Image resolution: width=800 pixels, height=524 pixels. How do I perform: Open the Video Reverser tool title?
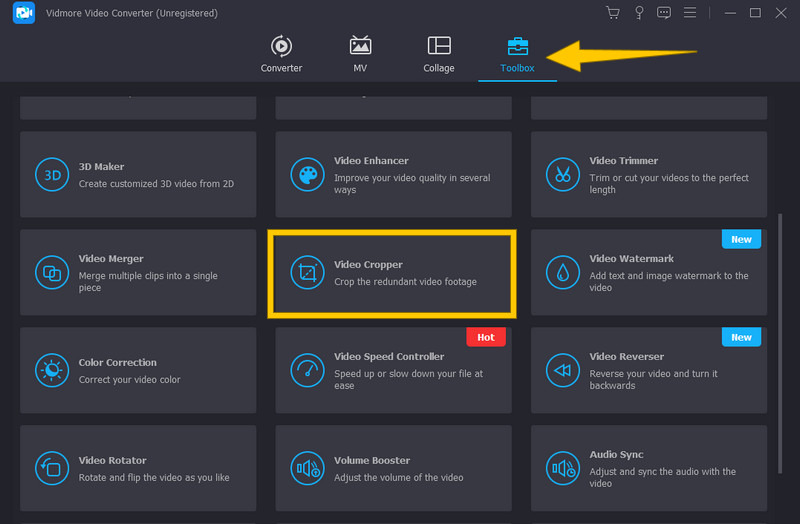[626, 356]
